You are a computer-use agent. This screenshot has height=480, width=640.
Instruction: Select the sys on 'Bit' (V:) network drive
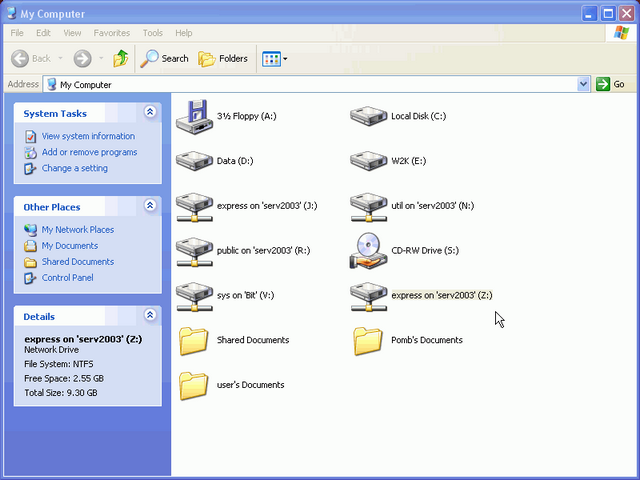coord(192,295)
